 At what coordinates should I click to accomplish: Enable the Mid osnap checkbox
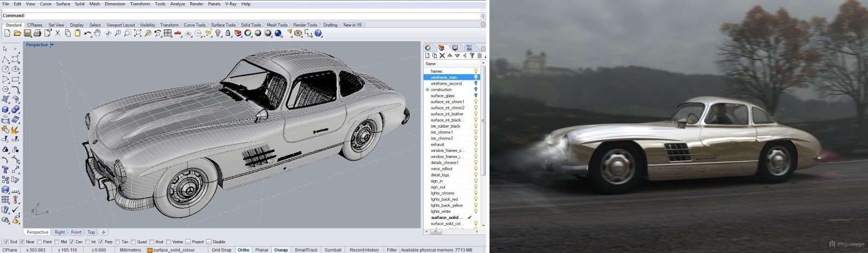[57, 242]
